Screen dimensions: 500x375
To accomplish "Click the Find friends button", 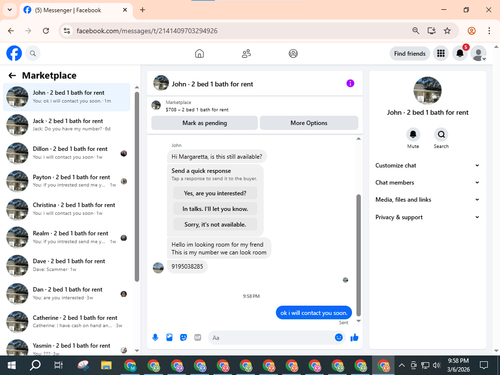I will 410,53.
